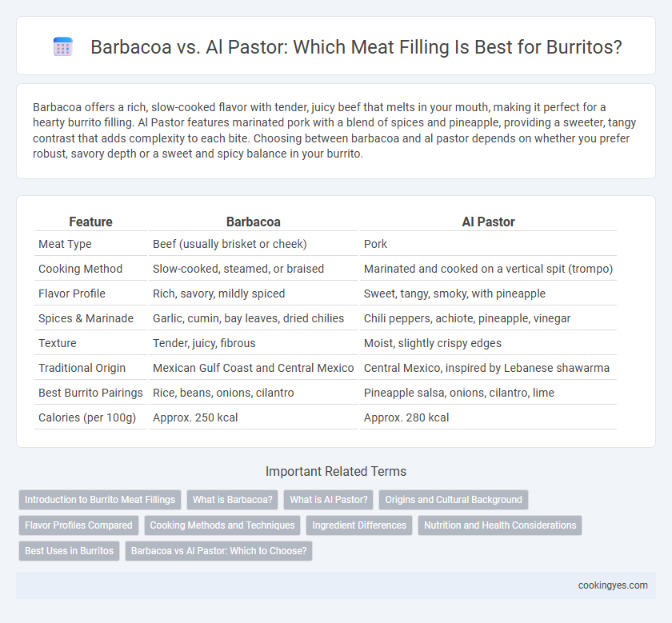Click the 'Rice, beans, onions, cilantro' cell
672x623 pixels.
(254, 393)
